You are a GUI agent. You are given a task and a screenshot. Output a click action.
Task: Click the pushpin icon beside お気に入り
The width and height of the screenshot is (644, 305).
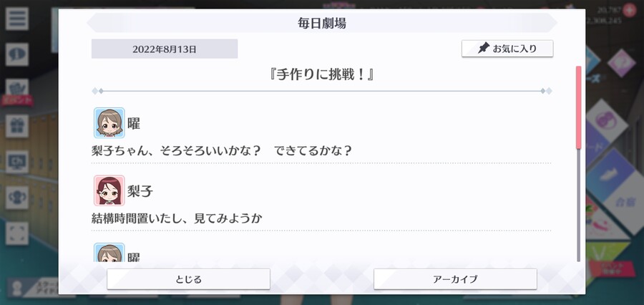pyautogui.click(x=484, y=48)
